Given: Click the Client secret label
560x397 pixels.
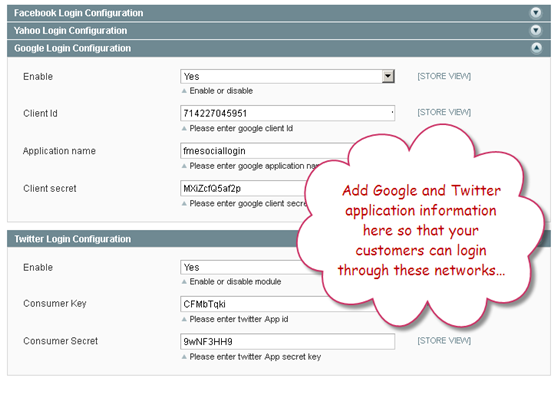Looking at the screenshot, I should tap(50, 189).
